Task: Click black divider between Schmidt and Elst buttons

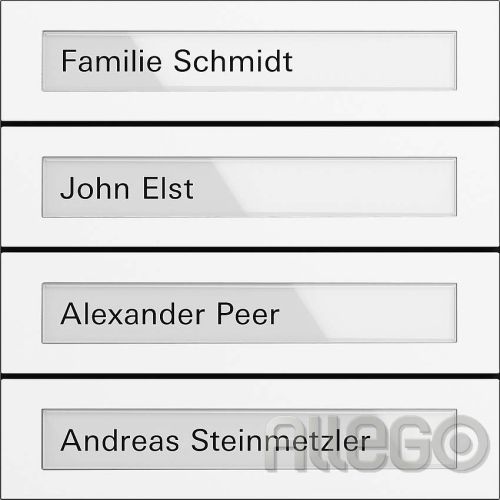Action: [x=250, y=124]
